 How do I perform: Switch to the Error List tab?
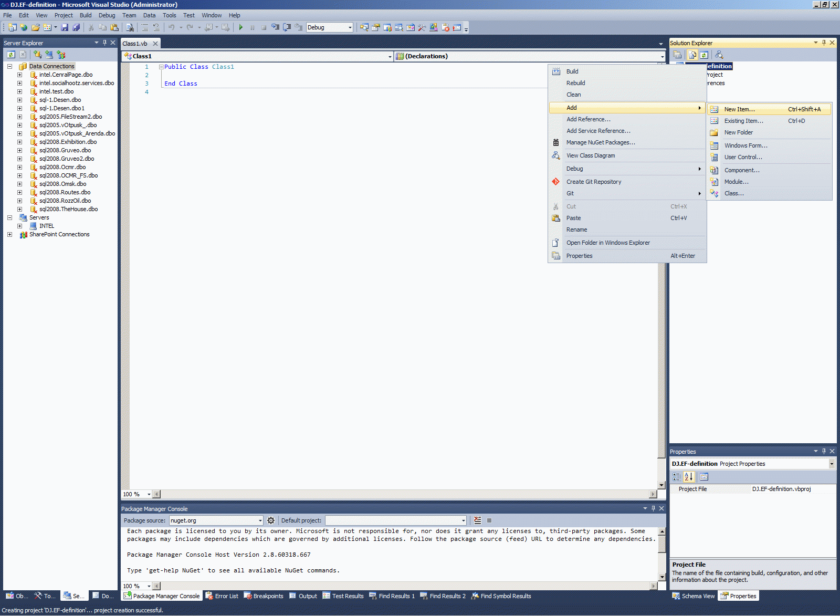[x=222, y=596]
